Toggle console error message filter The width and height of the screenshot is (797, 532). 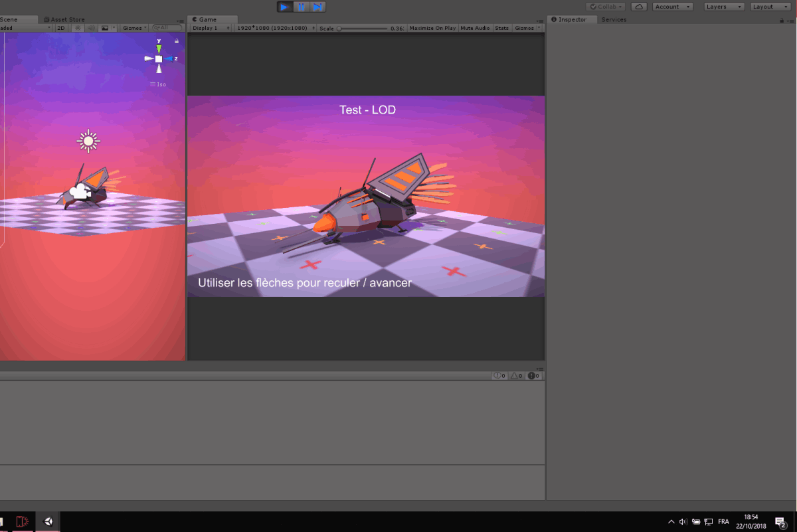click(533, 376)
